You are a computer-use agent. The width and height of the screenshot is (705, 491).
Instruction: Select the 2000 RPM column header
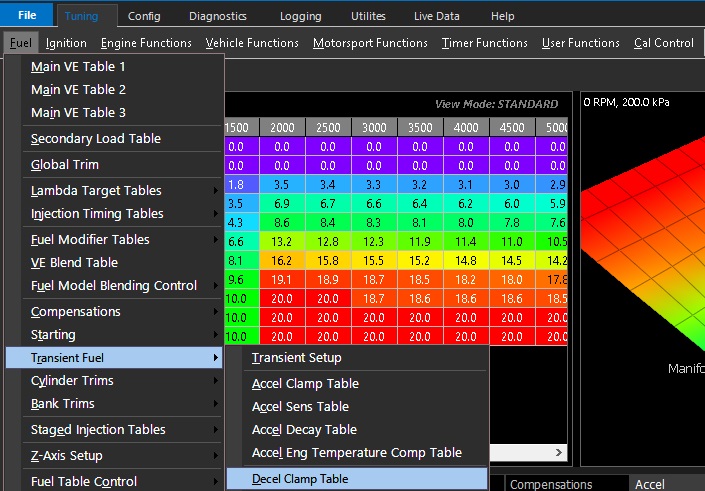(282, 128)
